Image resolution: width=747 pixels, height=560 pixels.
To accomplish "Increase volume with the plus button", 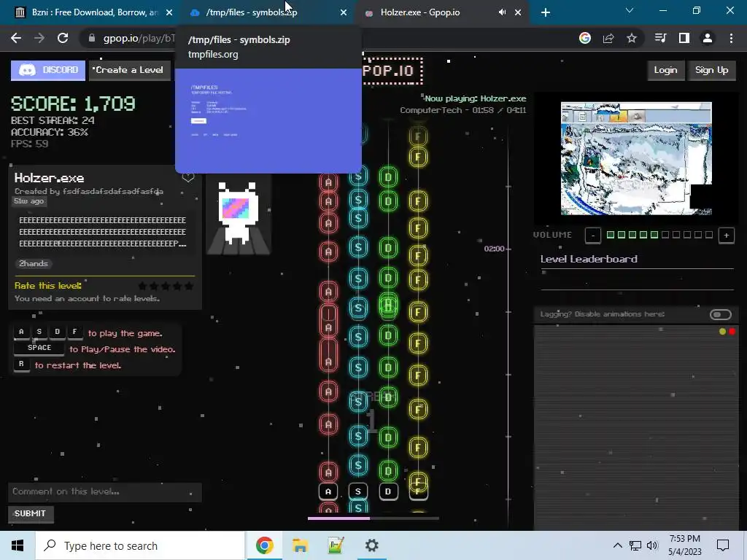I will click(x=726, y=235).
